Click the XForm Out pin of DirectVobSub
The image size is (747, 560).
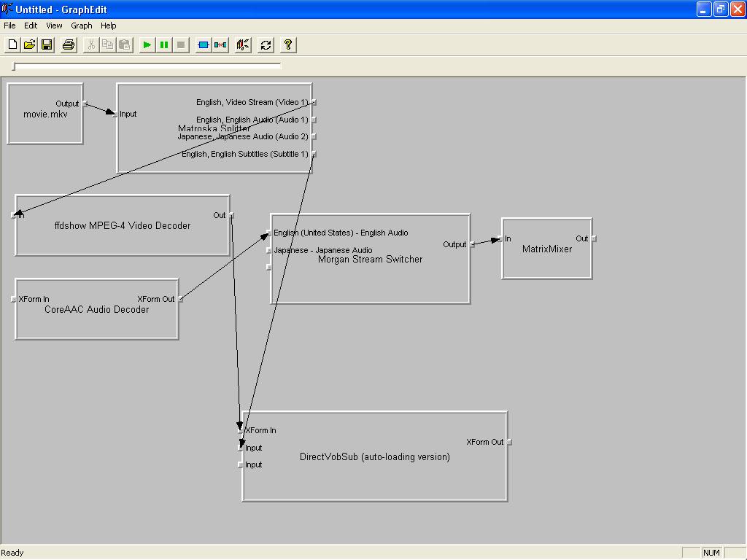(x=509, y=442)
